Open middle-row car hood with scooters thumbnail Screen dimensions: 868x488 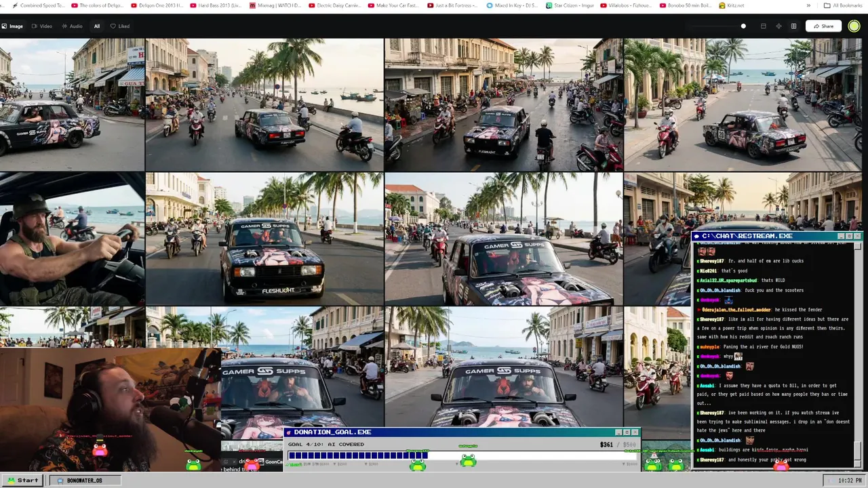(504, 239)
